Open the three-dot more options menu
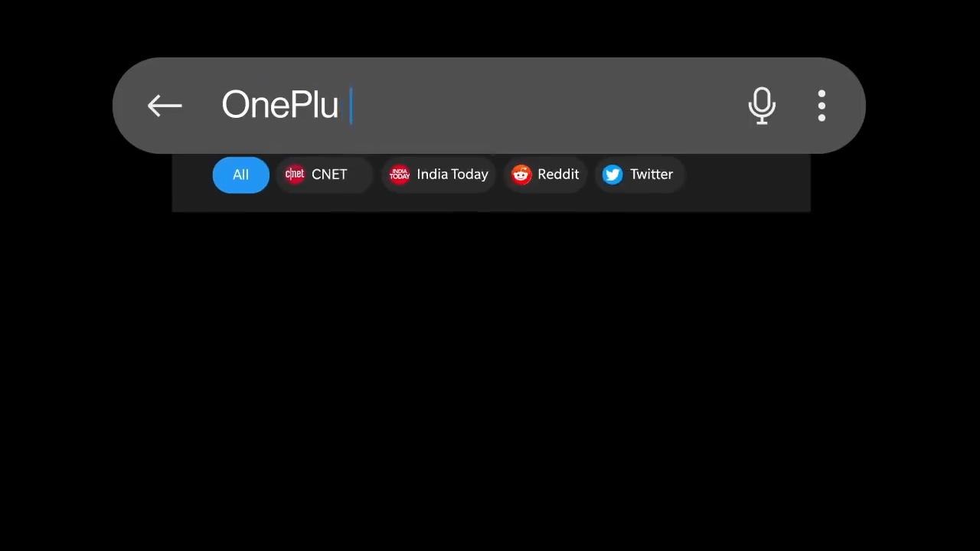980x551 pixels. (822, 106)
